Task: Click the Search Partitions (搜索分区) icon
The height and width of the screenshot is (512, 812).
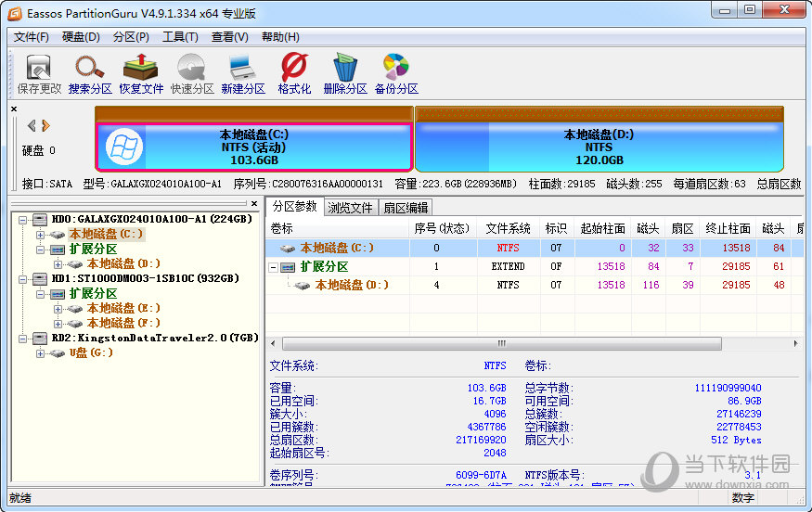Action: 90,73
